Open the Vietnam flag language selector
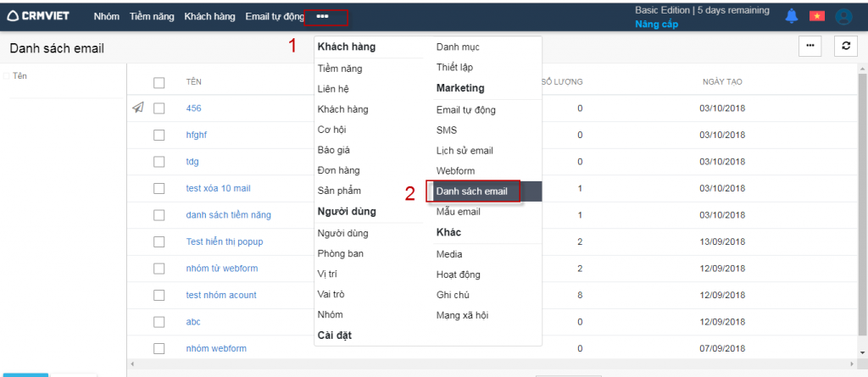 click(817, 16)
